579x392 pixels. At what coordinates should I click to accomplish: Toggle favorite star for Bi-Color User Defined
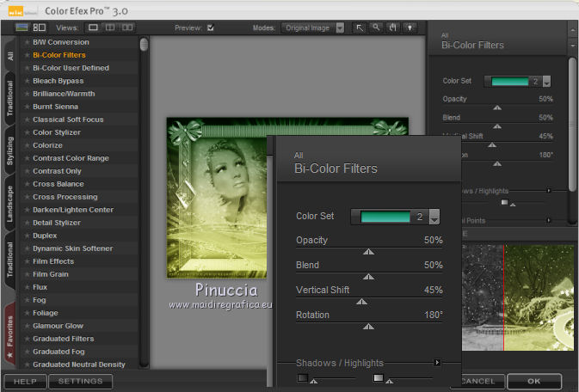click(27, 68)
